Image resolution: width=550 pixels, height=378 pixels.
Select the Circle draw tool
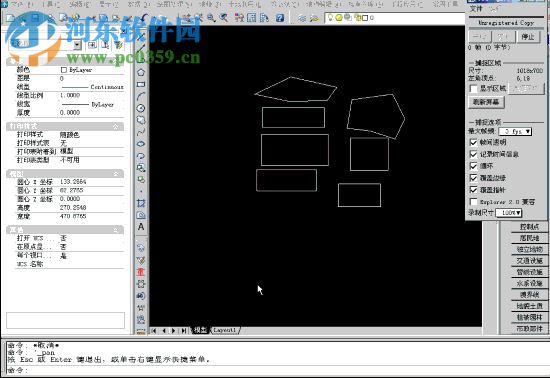point(141,108)
